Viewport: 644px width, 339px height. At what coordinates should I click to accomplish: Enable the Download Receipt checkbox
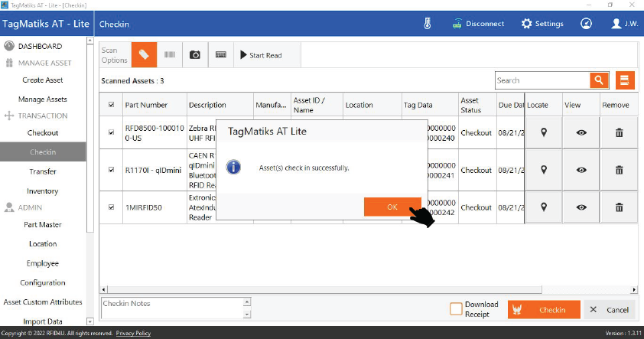click(456, 309)
